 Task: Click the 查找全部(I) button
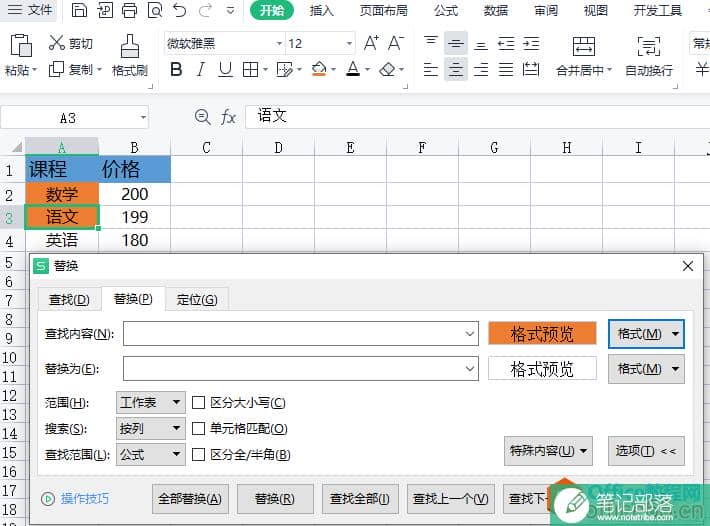coord(360,499)
